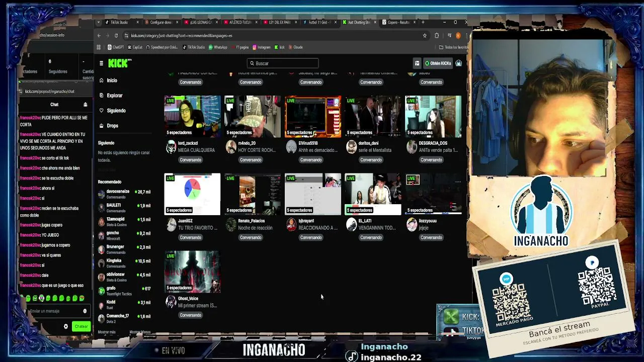The width and height of the screenshot is (644, 362).
Task: Click stream title 'TU TRIO FAVORITO'
Action: [198, 228]
